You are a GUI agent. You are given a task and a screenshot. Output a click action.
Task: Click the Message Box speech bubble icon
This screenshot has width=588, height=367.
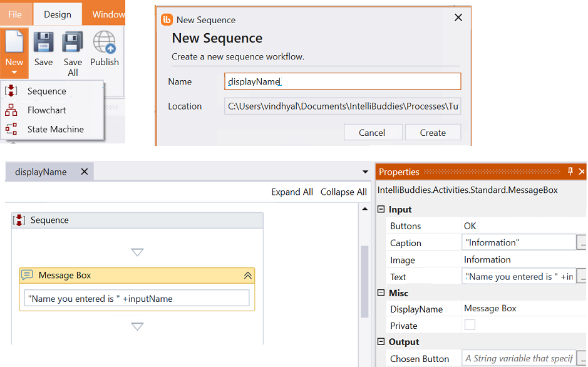(x=27, y=275)
